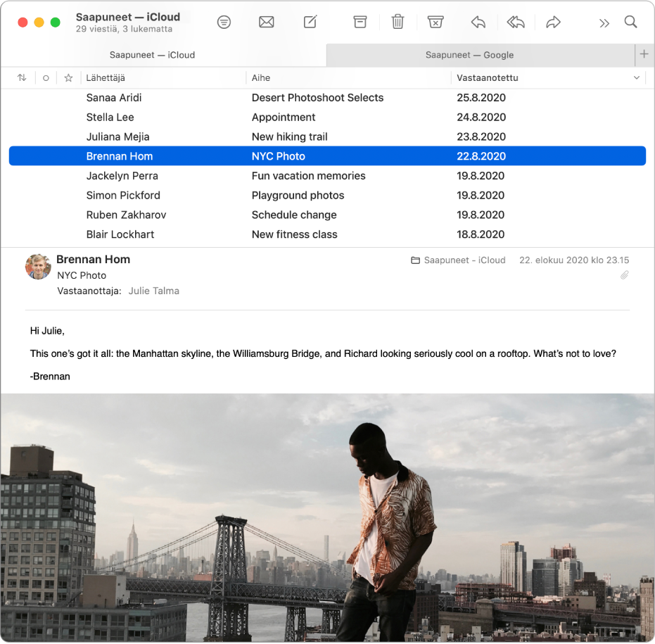Switch to the Saapuneet — Google tab
Screen dimensions: 655x644
coord(469,55)
